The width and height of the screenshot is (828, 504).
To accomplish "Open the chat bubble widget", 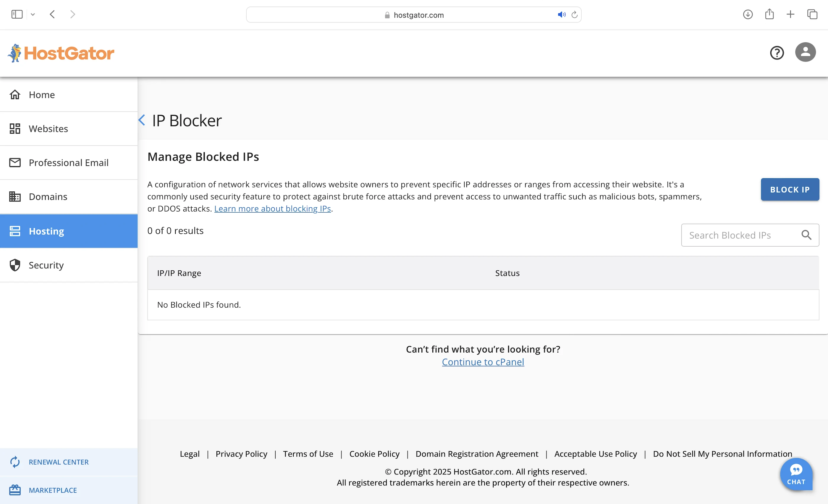I will pyautogui.click(x=796, y=474).
